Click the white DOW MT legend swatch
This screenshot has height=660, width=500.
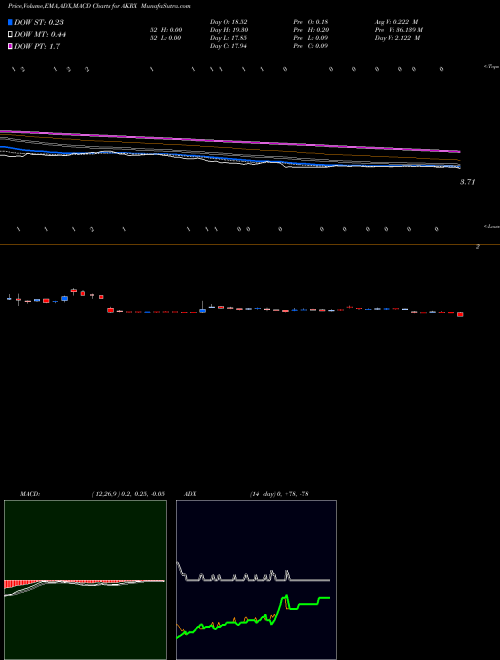(10, 35)
